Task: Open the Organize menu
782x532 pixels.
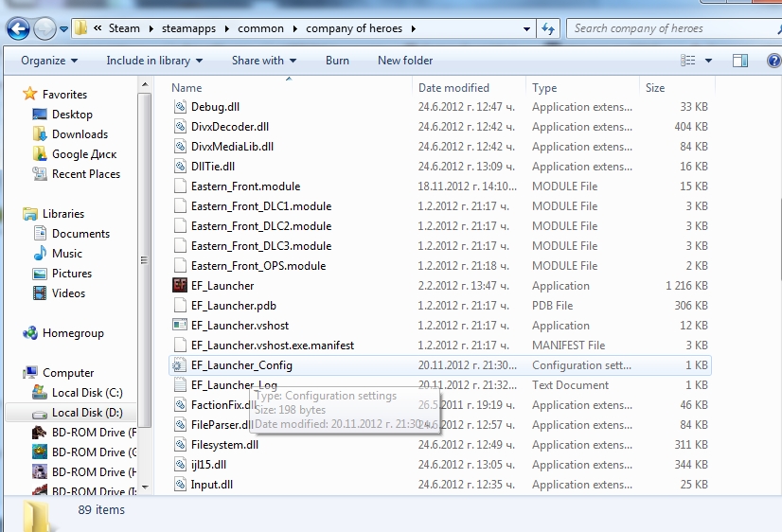Action: point(49,61)
